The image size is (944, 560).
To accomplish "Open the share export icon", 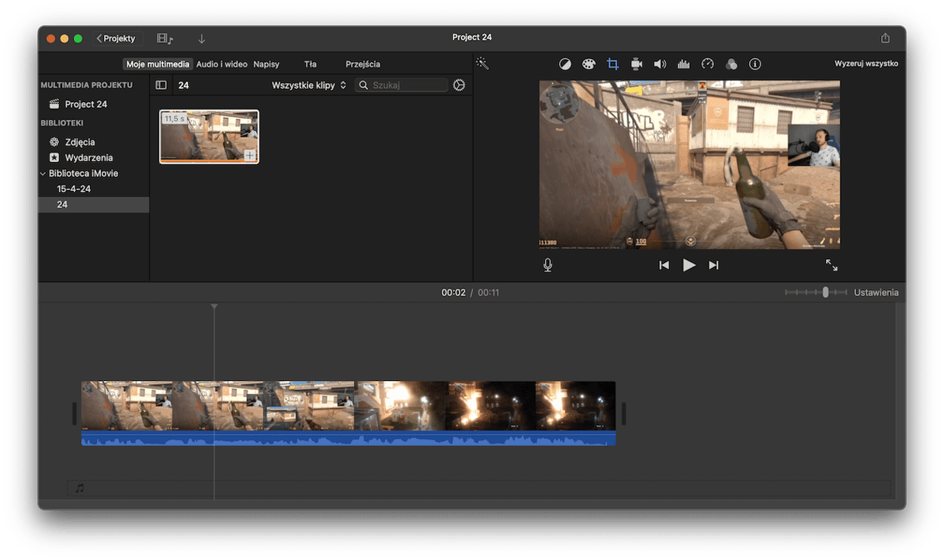I will click(885, 38).
